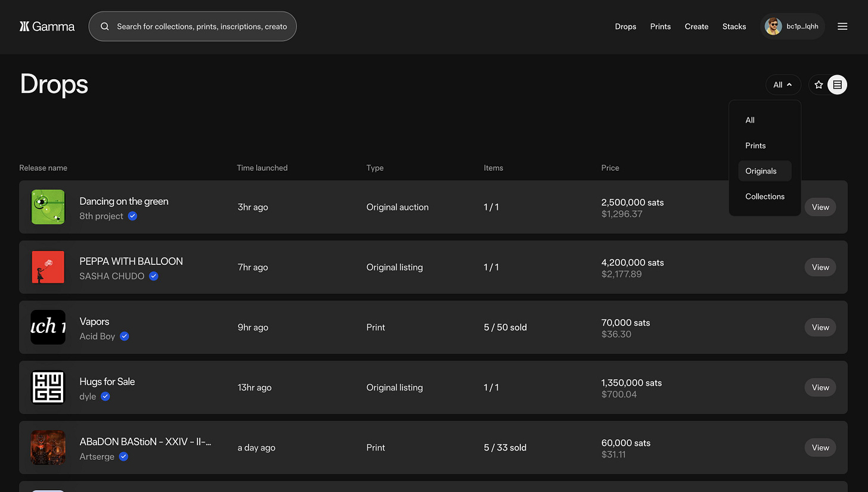Click the 5 / 50 sold items cell

[x=506, y=328]
